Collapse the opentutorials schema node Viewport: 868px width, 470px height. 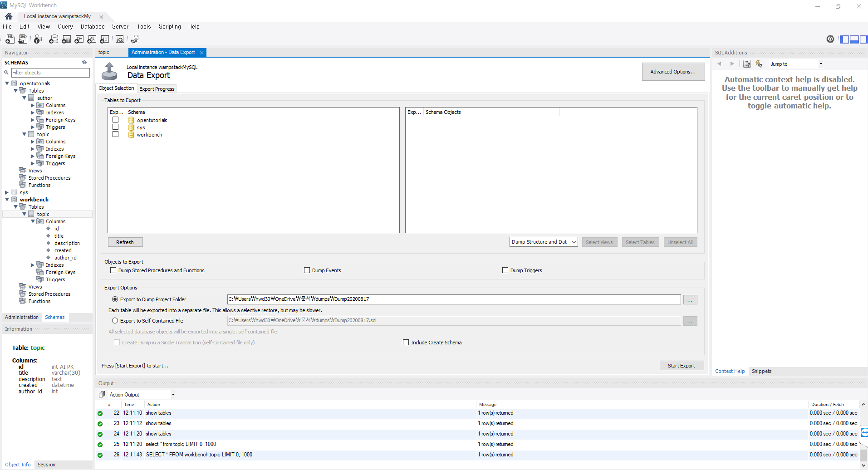[7, 83]
